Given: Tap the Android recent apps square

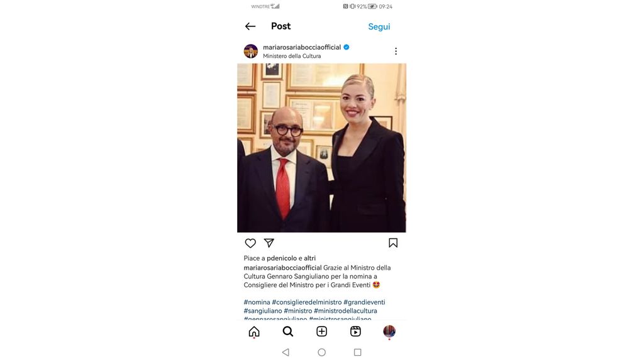Looking at the screenshot, I should 358,352.
